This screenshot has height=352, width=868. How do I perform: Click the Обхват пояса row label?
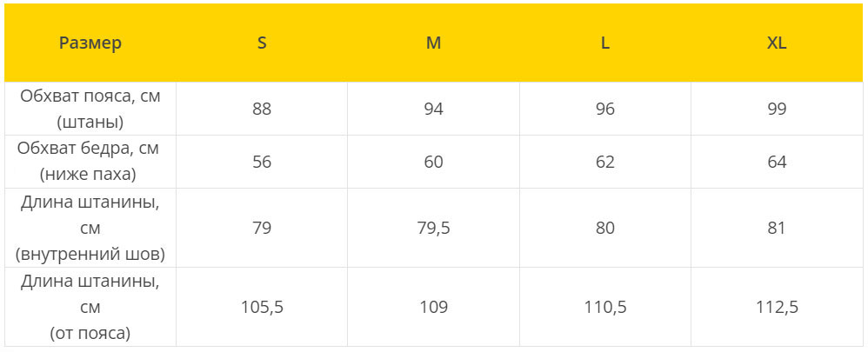coord(90,109)
